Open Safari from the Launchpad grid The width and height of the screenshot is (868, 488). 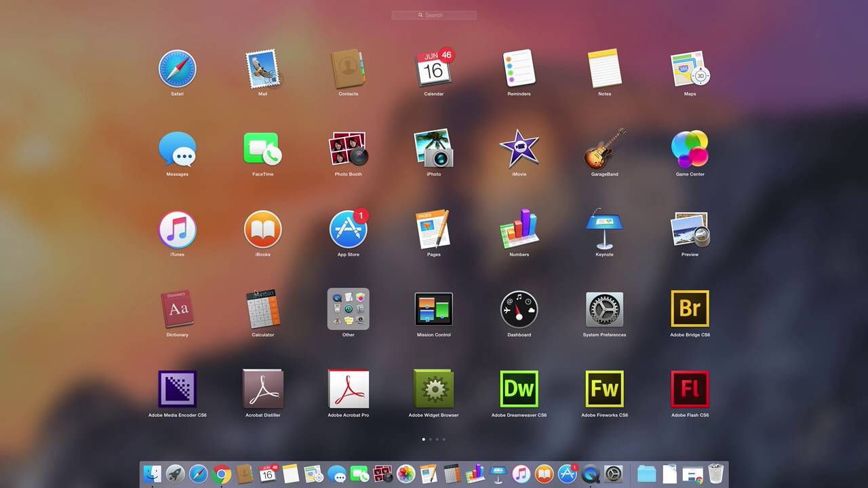(x=177, y=69)
